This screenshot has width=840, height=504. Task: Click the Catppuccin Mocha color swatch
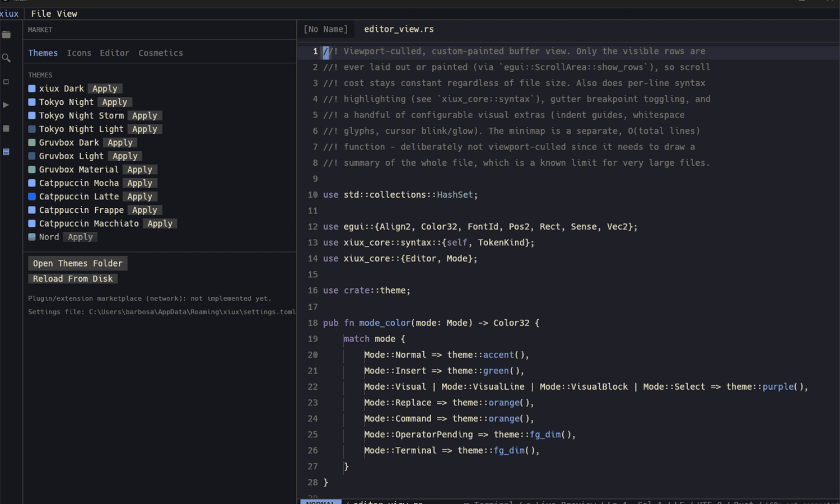coord(32,183)
